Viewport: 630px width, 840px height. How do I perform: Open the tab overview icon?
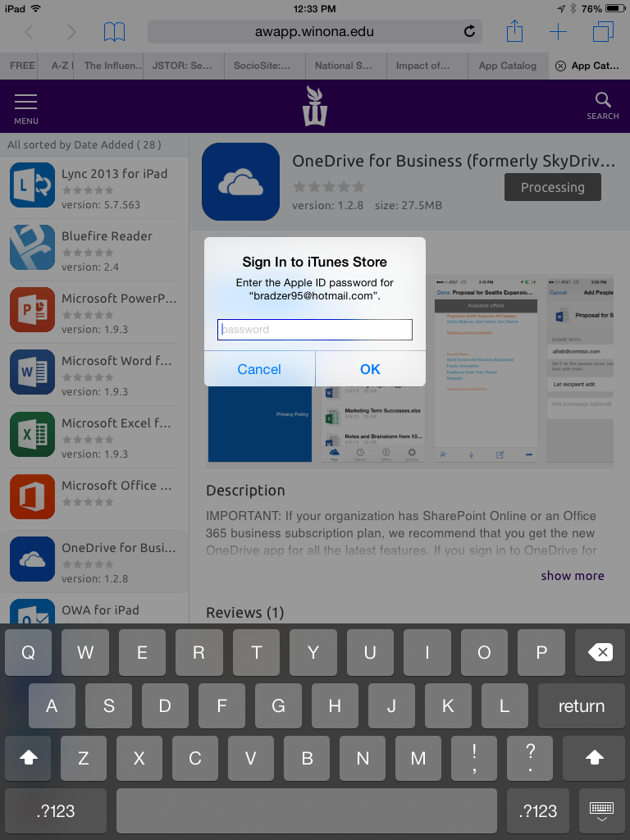(x=603, y=32)
